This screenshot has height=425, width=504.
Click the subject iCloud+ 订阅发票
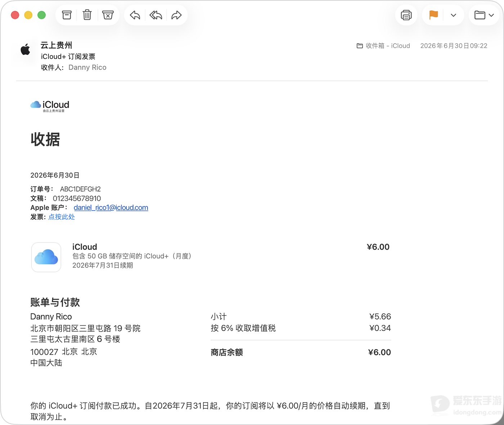tap(68, 57)
